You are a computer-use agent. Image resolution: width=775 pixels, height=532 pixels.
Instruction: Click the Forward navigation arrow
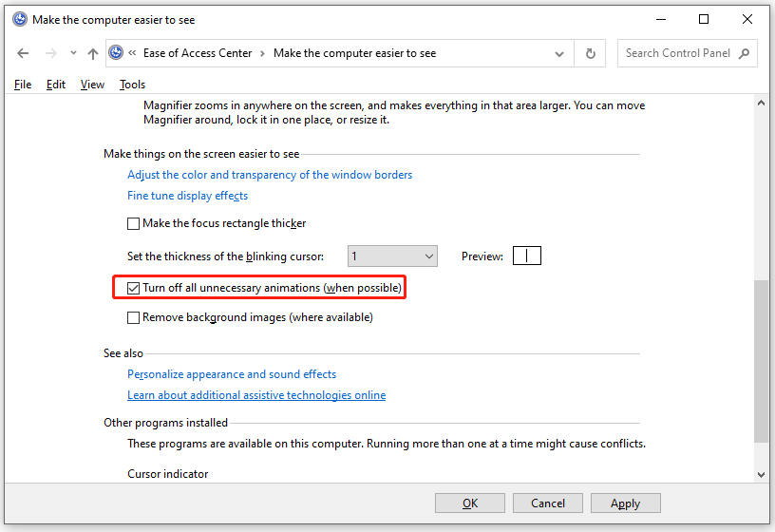pyautogui.click(x=51, y=53)
